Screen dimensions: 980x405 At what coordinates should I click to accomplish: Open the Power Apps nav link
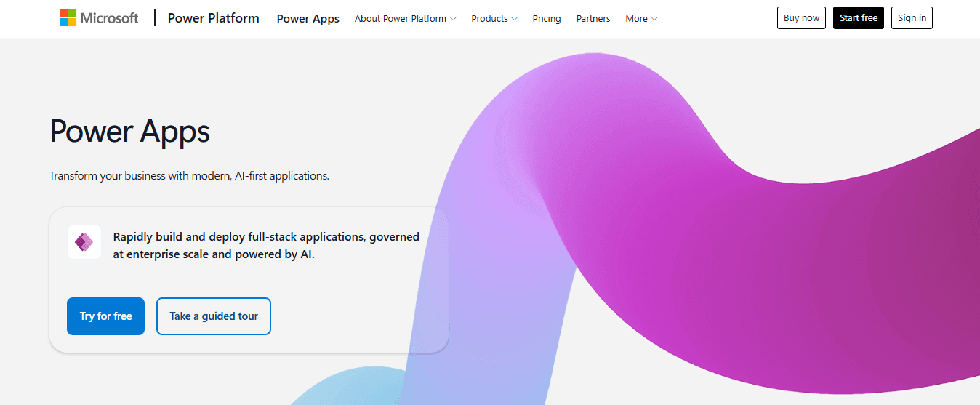(x=308, y=19)
